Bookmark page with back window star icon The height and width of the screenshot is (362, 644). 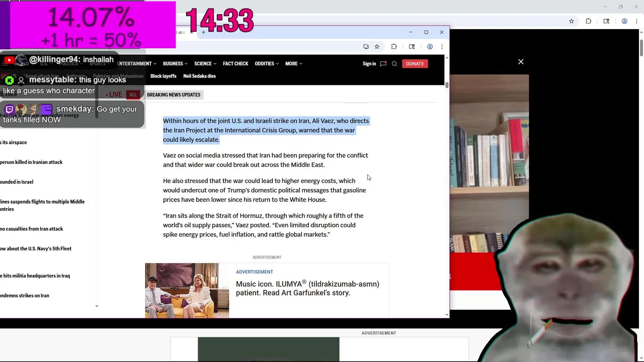tap(572, 21)
